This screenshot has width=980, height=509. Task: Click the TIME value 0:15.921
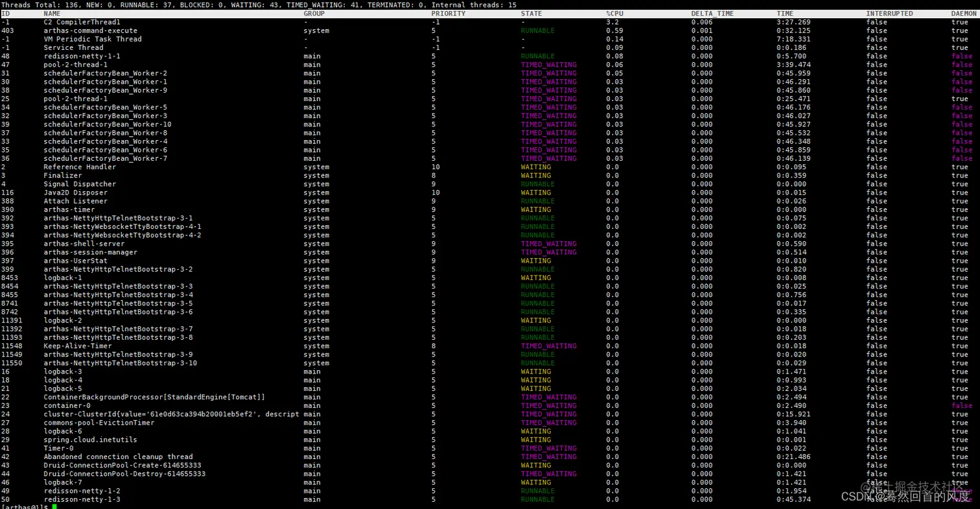(x=794, y=414)
